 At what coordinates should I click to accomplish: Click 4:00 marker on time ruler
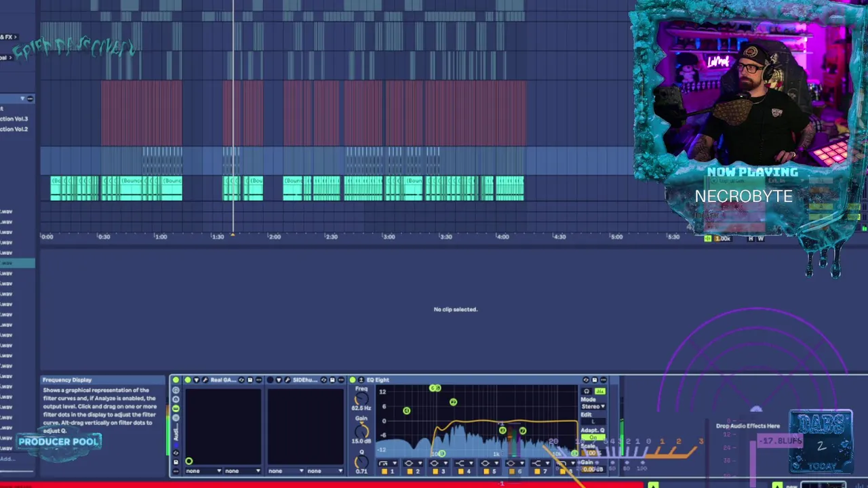502,237
